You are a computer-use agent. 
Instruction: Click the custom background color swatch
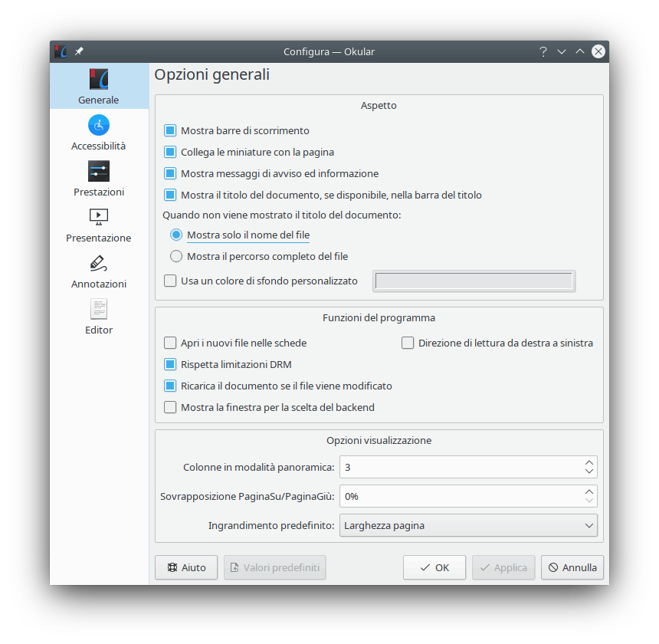(474, 281)
